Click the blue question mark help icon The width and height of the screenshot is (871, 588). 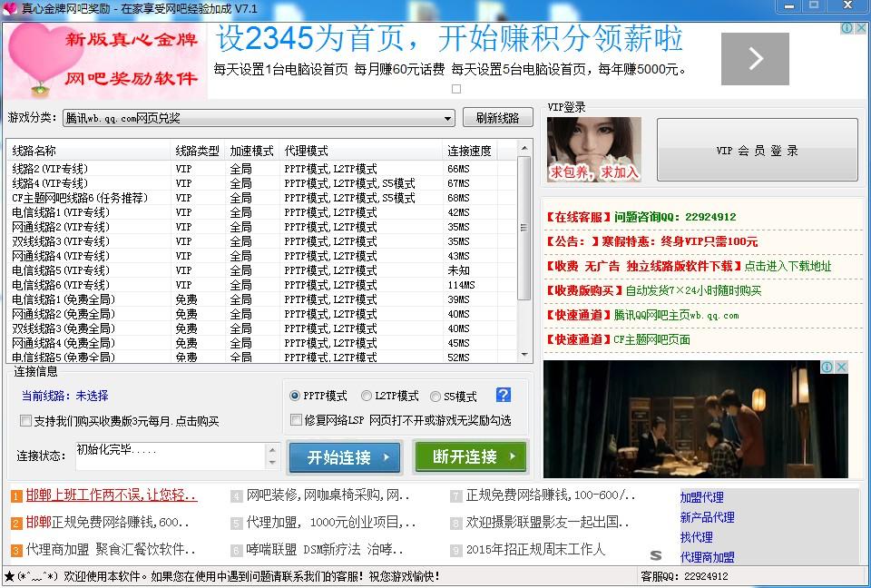503,395
